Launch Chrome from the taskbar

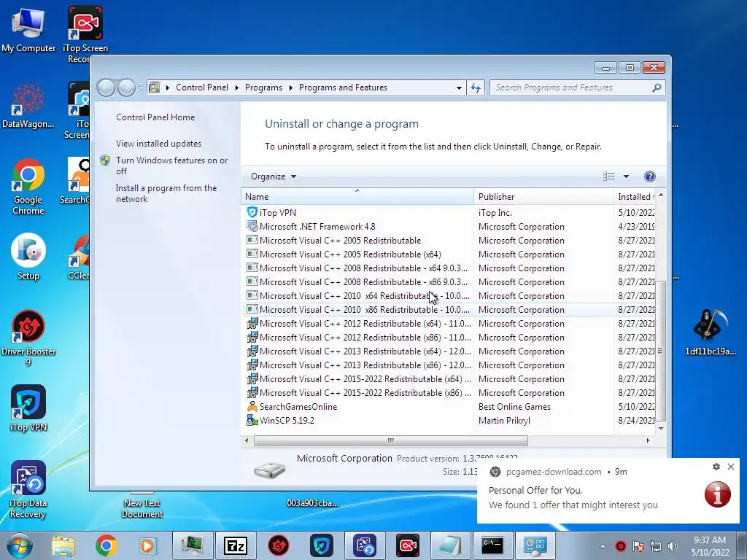point(106,545)
